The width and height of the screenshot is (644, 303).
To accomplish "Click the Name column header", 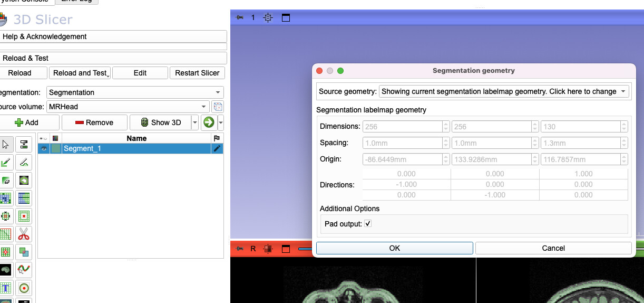I will pos(136,138).
